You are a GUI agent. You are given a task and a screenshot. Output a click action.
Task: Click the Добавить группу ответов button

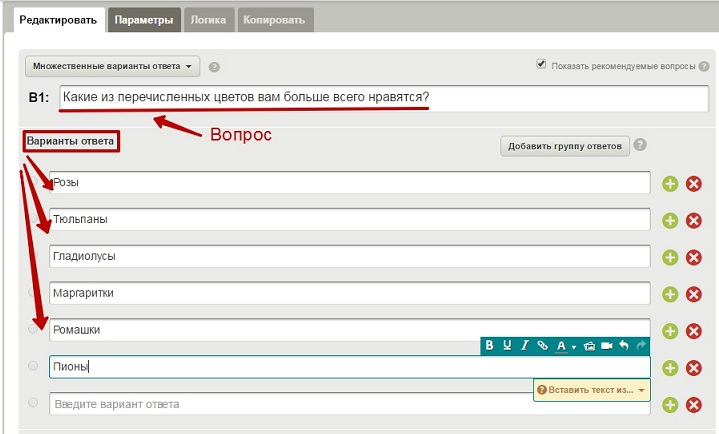(565, 147)
